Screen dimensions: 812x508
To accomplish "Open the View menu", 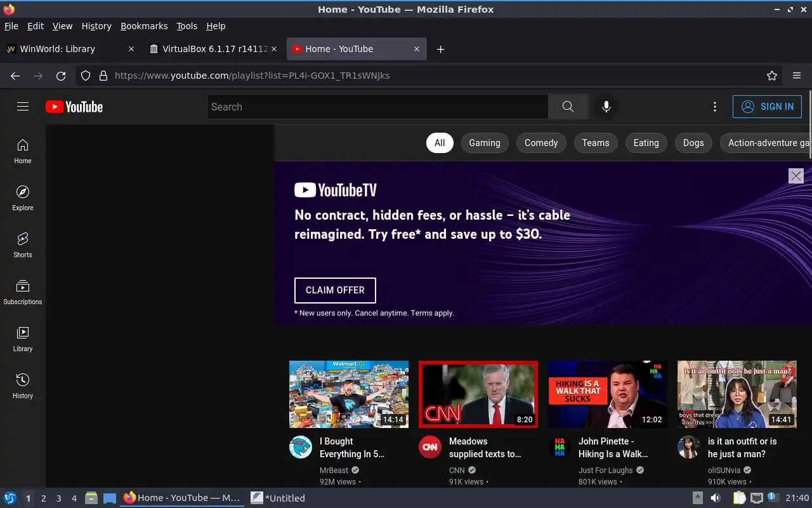I will coord(62,26).
